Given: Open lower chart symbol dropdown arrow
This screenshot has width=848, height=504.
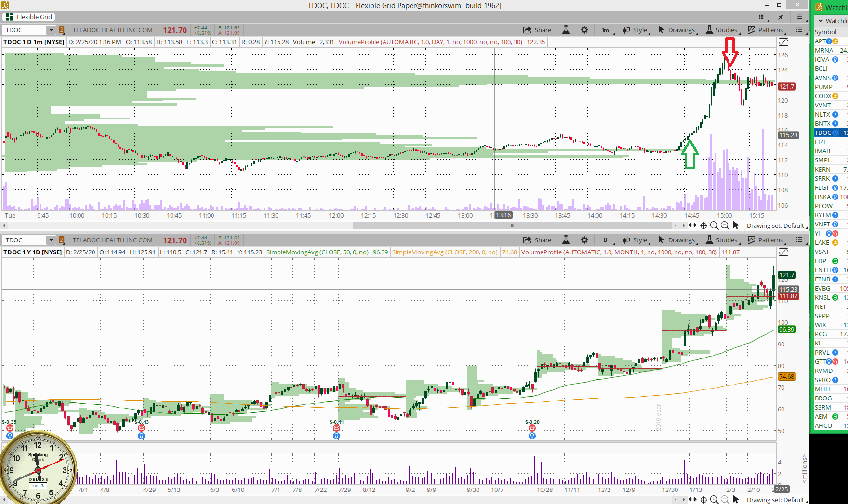Looking at the screenshot, I should click(51, 240).
